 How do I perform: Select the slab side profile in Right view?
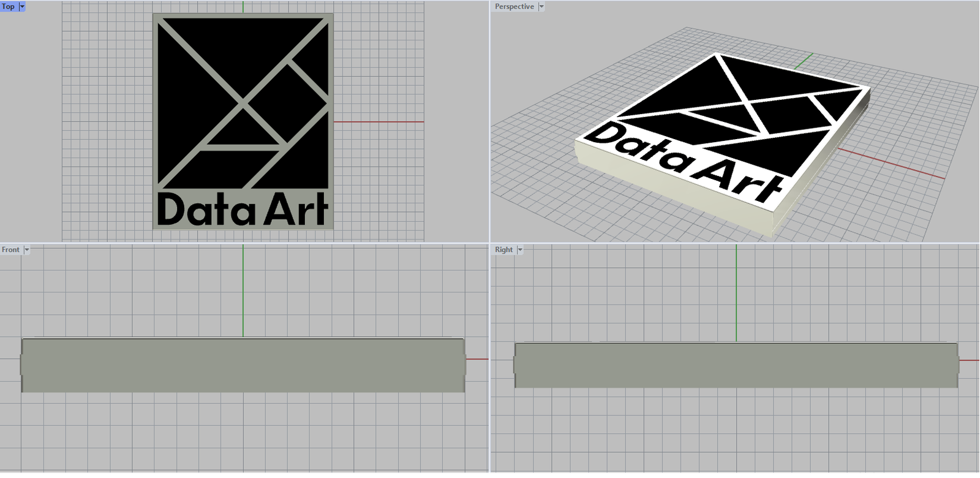pos(736,365)
